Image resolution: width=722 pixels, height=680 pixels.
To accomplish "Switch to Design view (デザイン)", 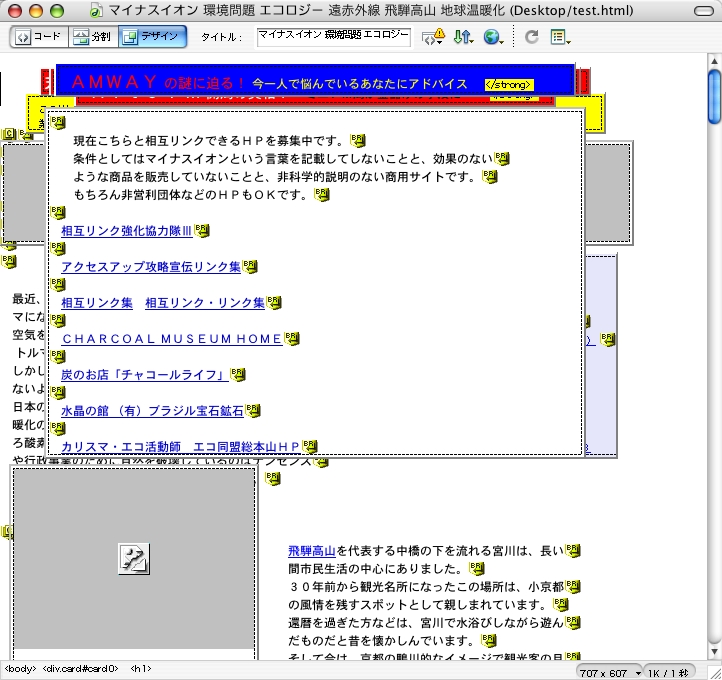I will click(x=152, y=36).
